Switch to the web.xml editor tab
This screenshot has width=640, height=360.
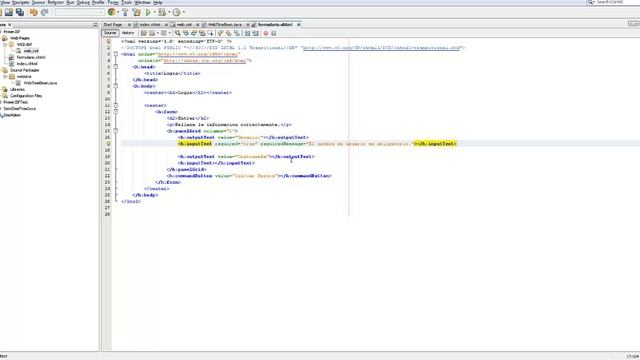coord(184,24)
